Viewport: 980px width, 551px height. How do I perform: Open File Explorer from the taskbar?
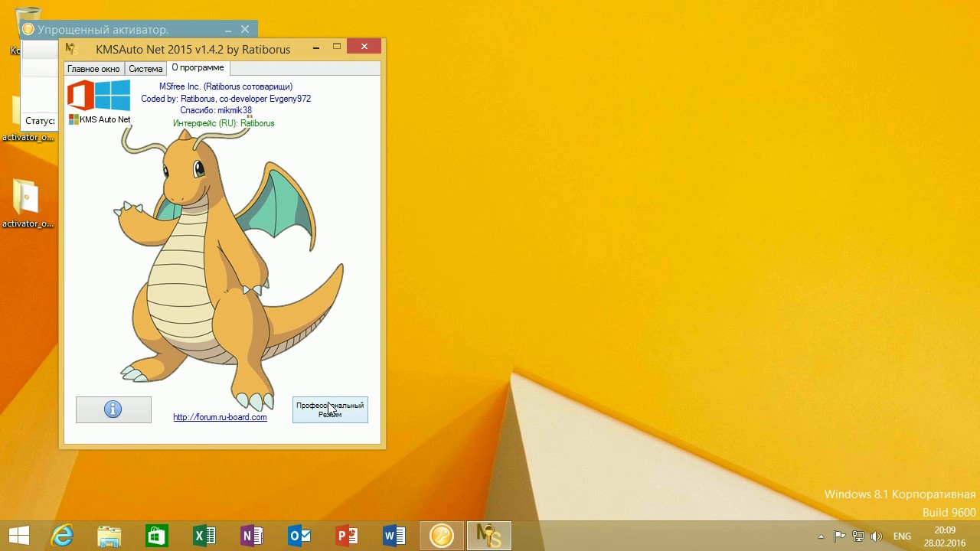click(109, 536)
